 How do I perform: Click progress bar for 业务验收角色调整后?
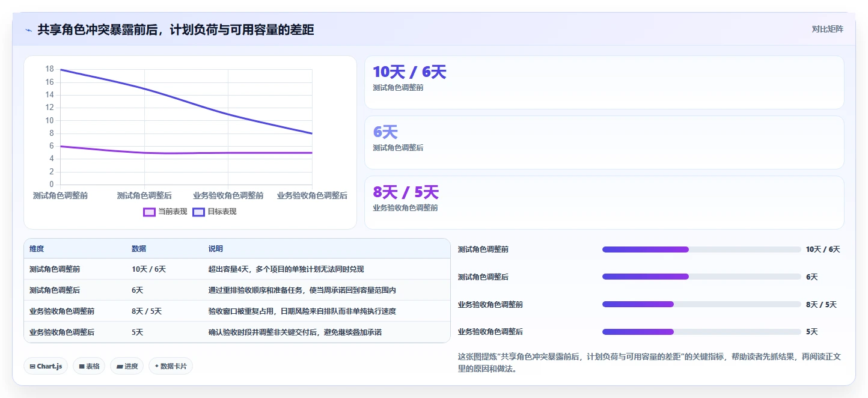click(701, 332)
